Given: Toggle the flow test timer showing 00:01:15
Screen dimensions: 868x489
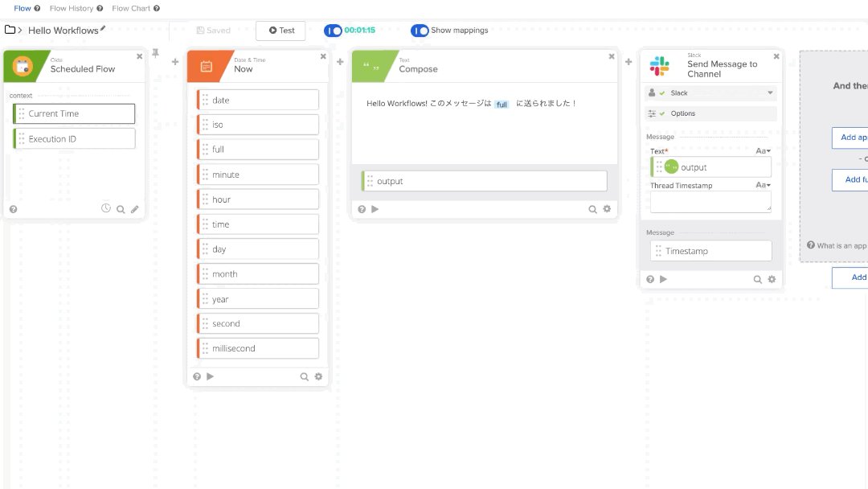Looking at the screenshot, I should coord(334,30).
